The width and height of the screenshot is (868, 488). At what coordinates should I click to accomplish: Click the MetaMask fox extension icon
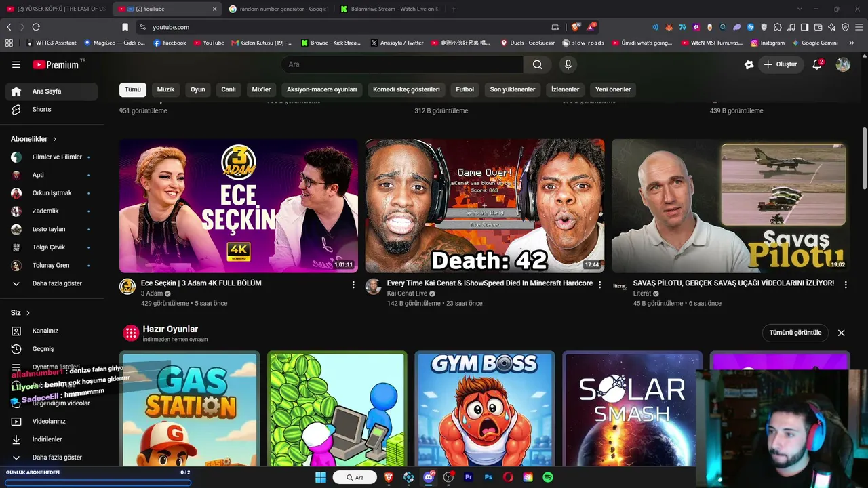click(x=669, y=27)
